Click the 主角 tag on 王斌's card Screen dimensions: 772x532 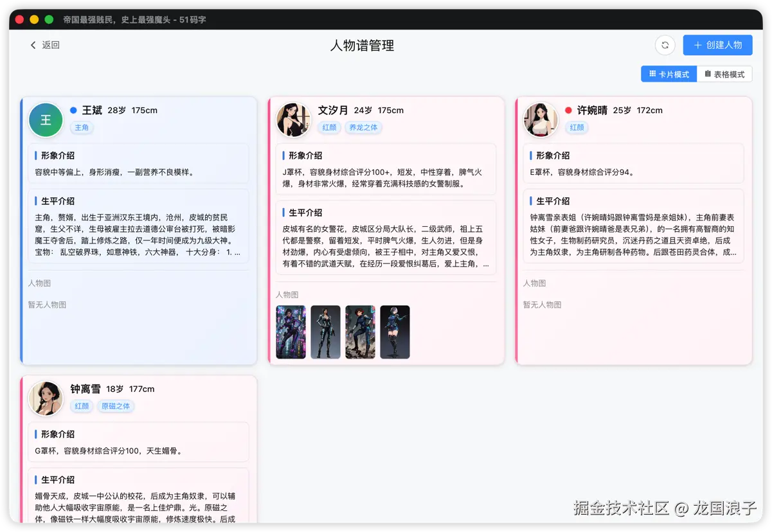[82, 127]
